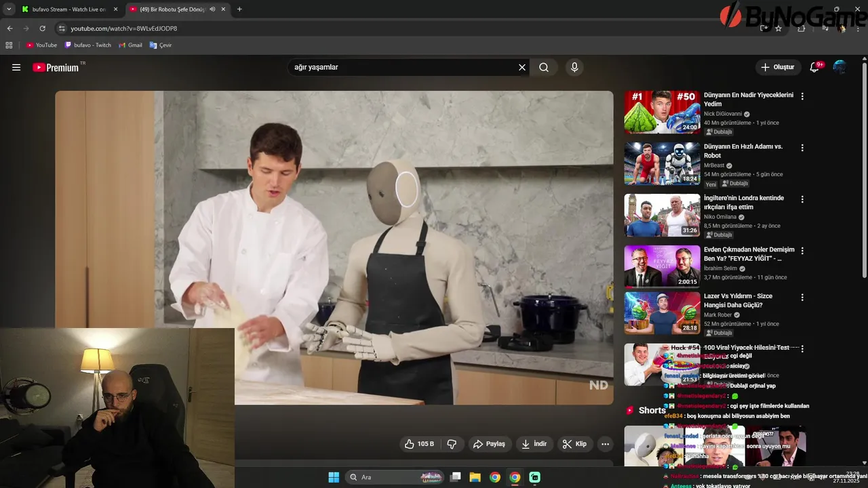Image resolution: width=868 pixels, height=488 pixels.
Task: Open MrBeast robot race video thumbnail
Action: (662, 163)
